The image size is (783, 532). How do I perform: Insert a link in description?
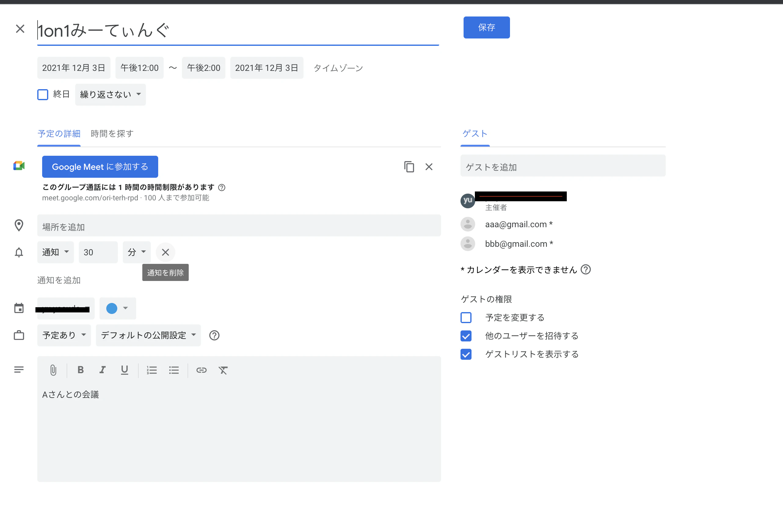(202, 370)
